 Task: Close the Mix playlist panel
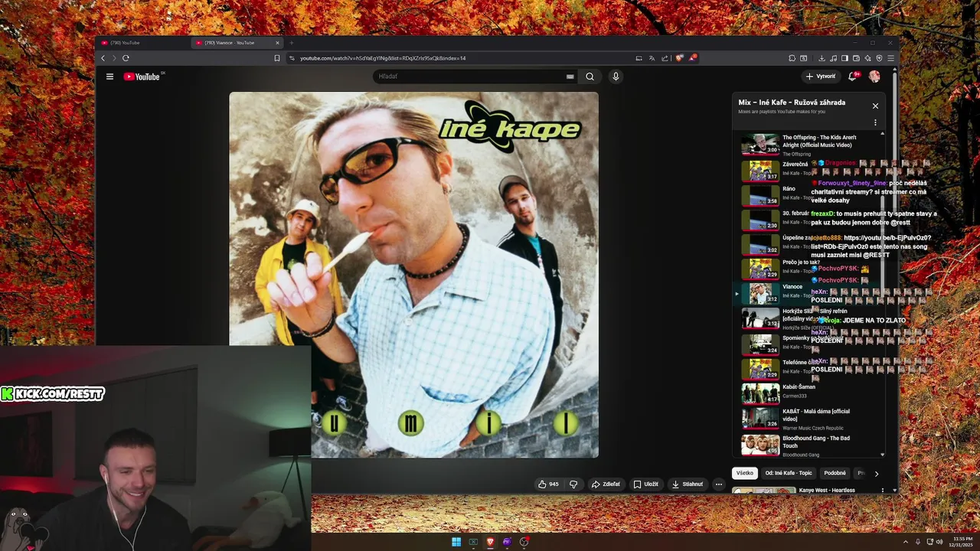(x=875, y=106)
